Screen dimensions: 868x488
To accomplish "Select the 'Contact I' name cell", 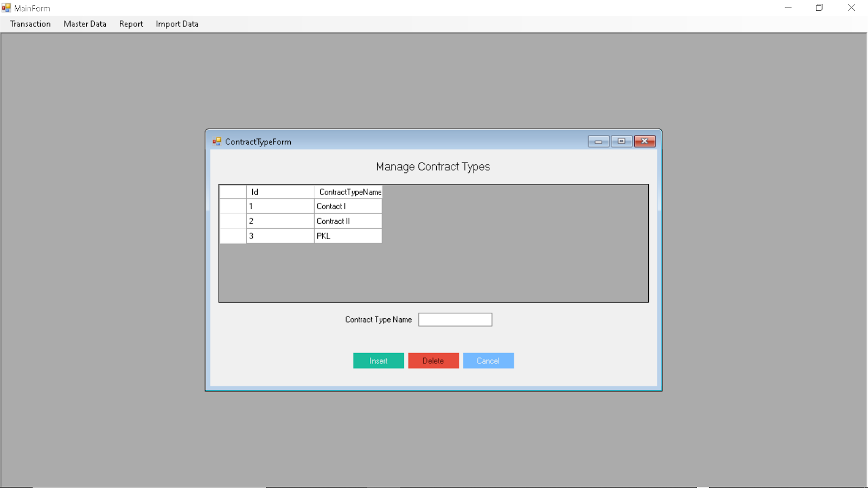I will pyautogui.click(x=348, y=206).
